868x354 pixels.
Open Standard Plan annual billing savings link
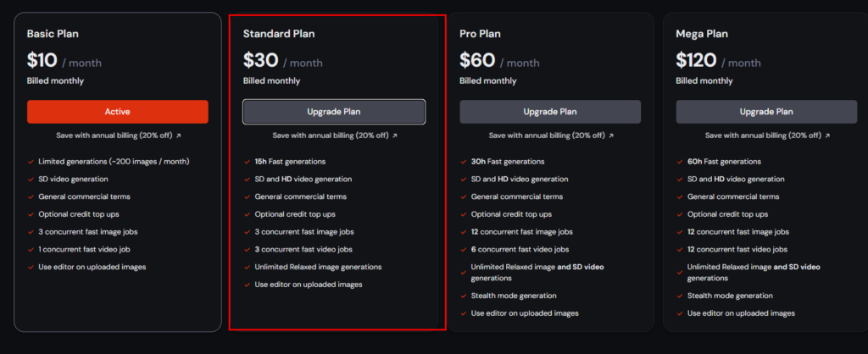pyautogui.click(x=331, y=136)
